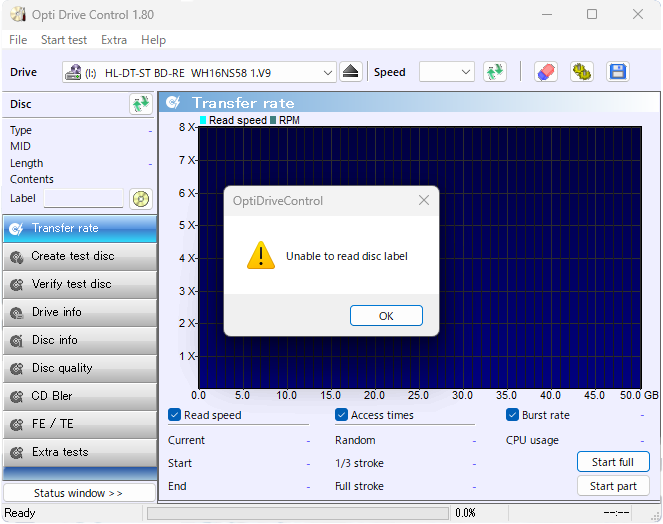The height and width of the screenshot is (524, 663).
Task: Click the Start part button
Action: (x=613, y=486)
